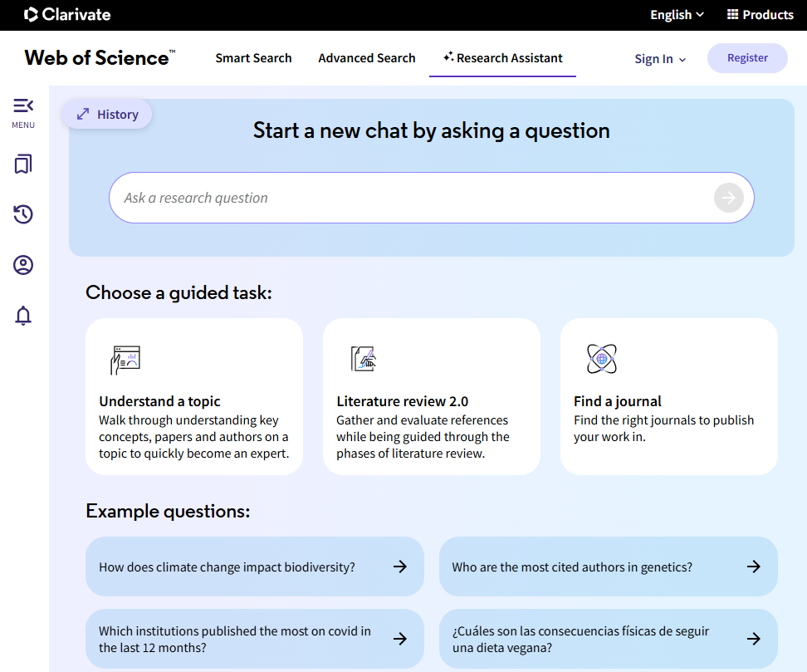Image resolution: width=807 pixels, height=672 pixels.
Task: Open the saved lists bookmark icon
Action: point(23,164)
